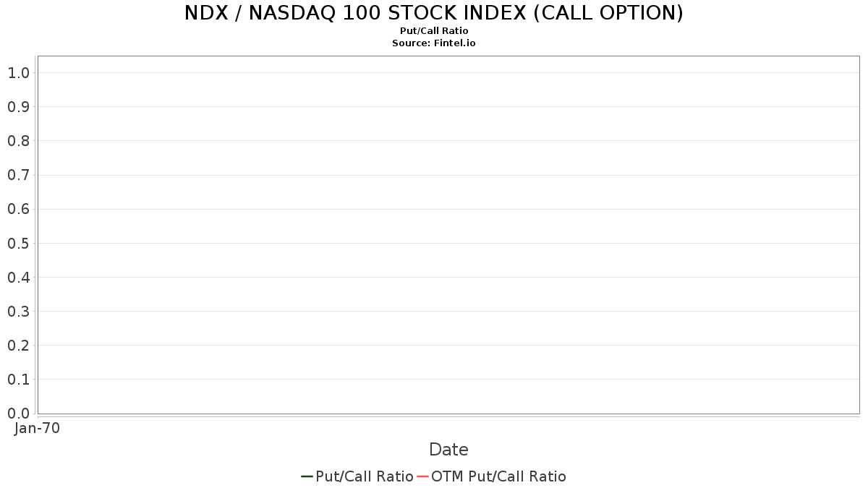Click the 0.2 y-axis tick label
868x488 pixels.
click(x=18, y=345)
